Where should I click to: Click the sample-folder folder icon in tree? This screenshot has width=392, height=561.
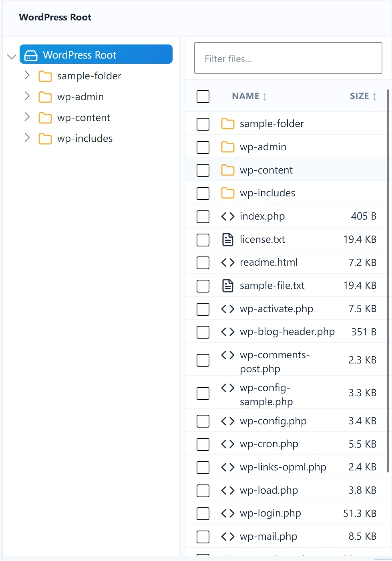pyautogui.click(x=45, y=76)
